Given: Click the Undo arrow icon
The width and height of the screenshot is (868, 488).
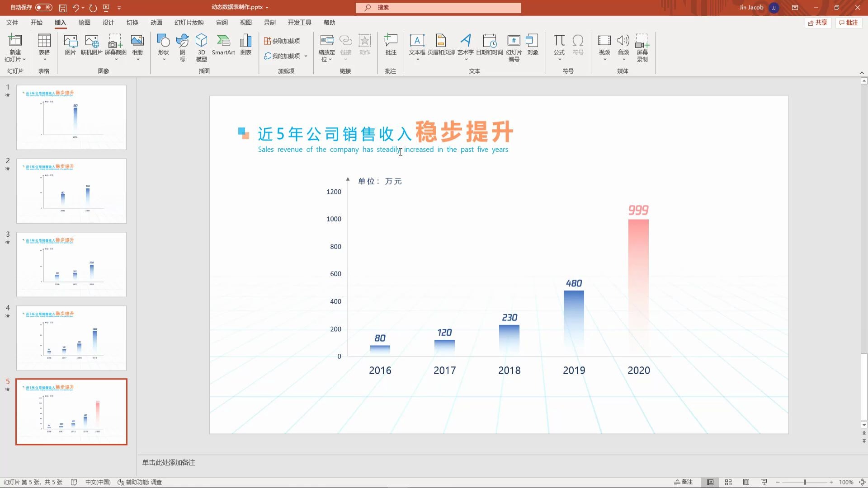Looking at the screenshot, I should (x=75, y=8).
